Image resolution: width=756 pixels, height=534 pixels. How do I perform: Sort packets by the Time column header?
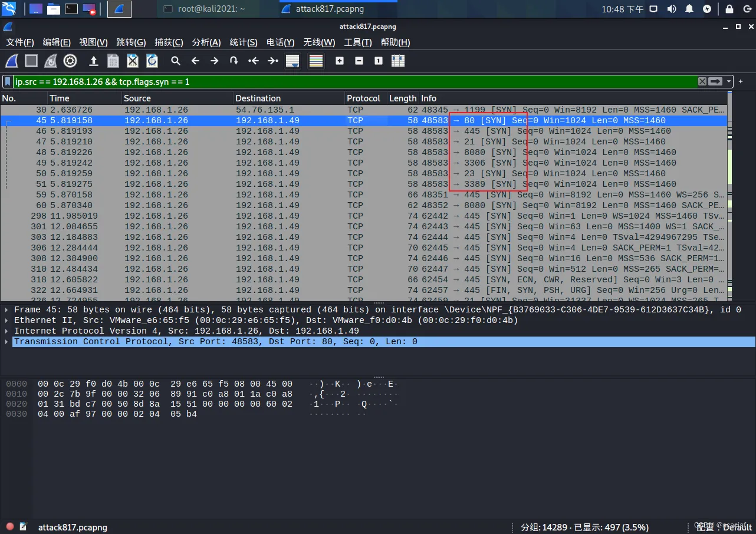pos(84,98)
